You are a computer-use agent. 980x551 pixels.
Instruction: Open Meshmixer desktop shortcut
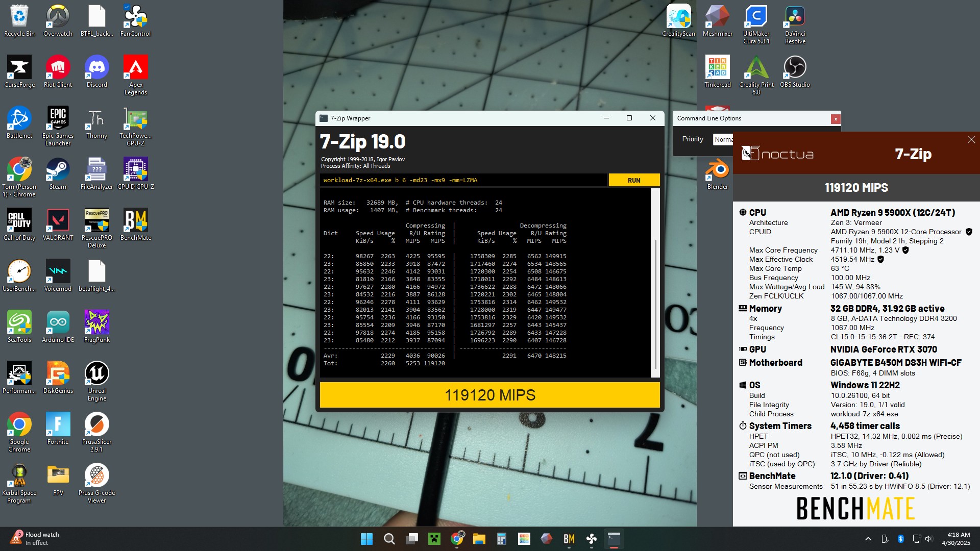click(x=717, y=21)
